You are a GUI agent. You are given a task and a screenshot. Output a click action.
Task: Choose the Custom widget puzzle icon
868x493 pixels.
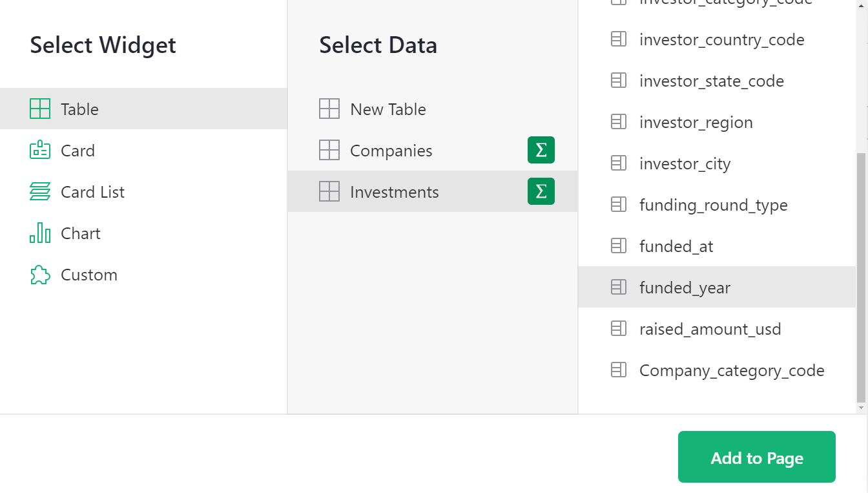click(40, 275)
